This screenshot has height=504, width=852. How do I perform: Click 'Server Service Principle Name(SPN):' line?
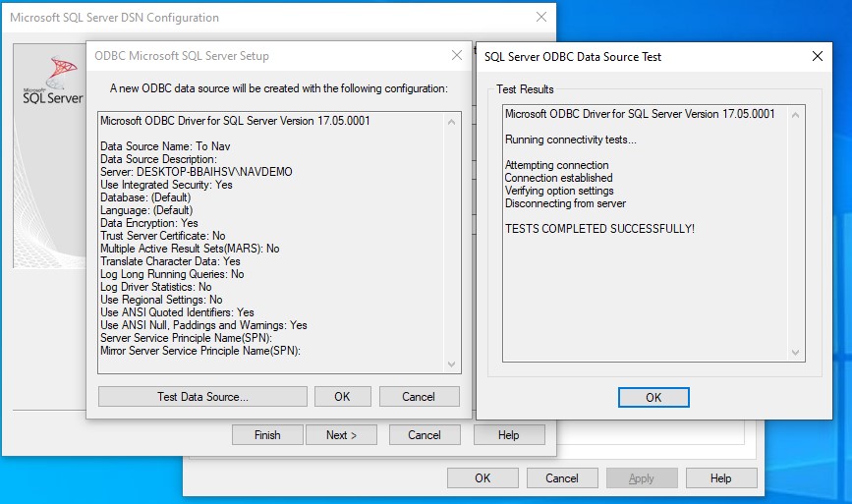(187, 338)
